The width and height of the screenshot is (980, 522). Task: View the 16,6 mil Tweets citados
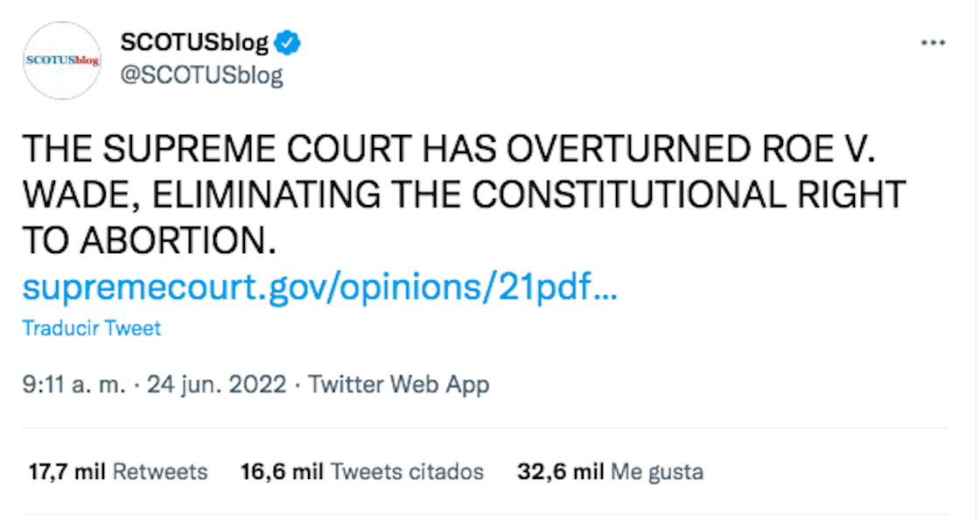pyautogui.click(x=361, y=472)
